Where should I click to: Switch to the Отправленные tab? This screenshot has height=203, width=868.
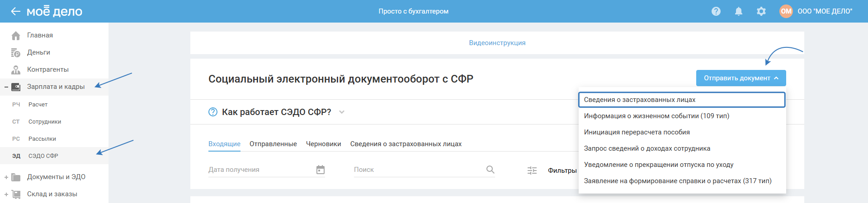pos(273,144)
